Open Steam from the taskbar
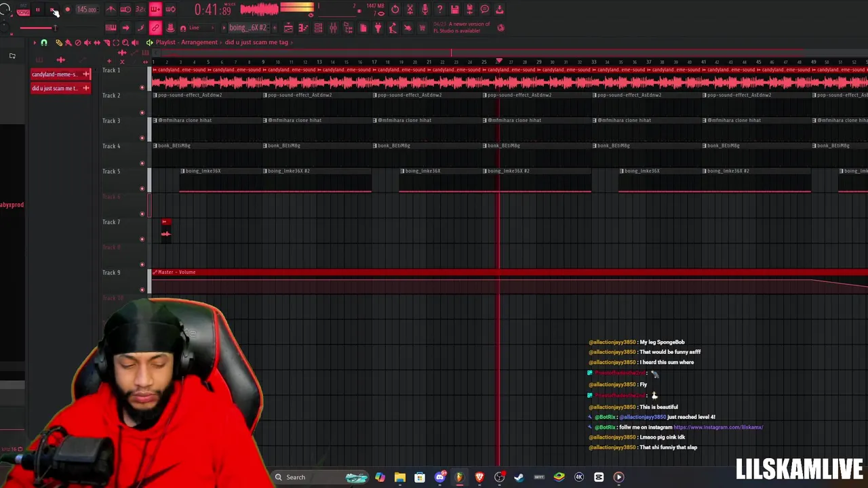The width and height of the screenshot is (868, 488). tap(519, 477)
